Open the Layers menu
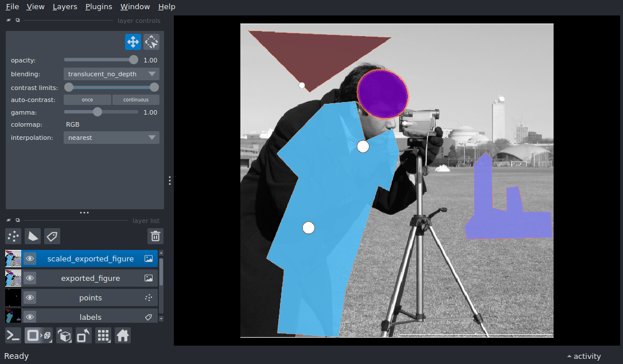Image resolution: width=623 pixels, height=364 pixels. (x=65, y=7)
